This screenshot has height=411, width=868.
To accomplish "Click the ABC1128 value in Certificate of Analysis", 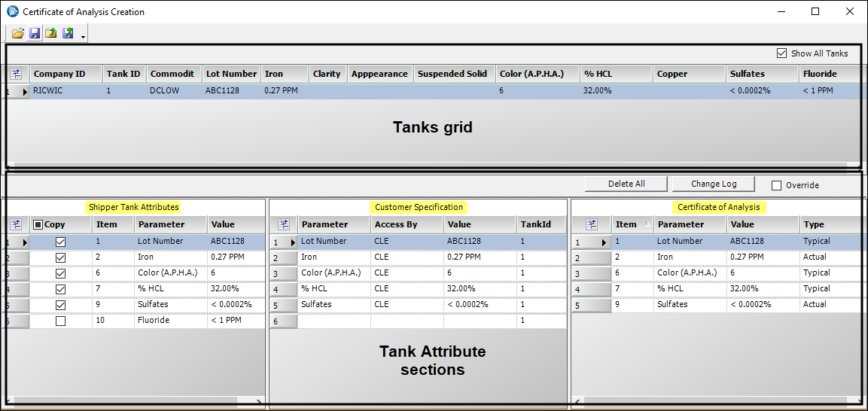I will (763, 241).
